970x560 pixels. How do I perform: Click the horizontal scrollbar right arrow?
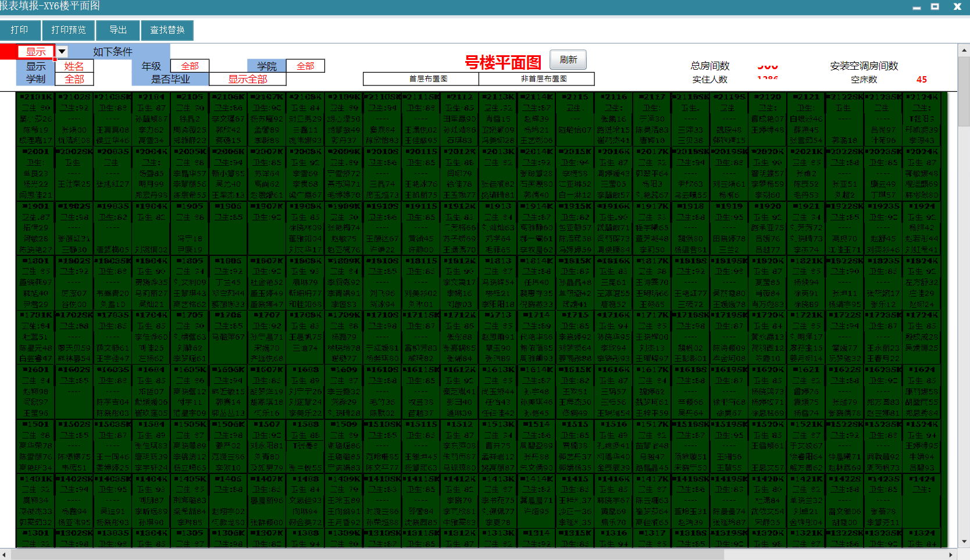coord(951,555)
